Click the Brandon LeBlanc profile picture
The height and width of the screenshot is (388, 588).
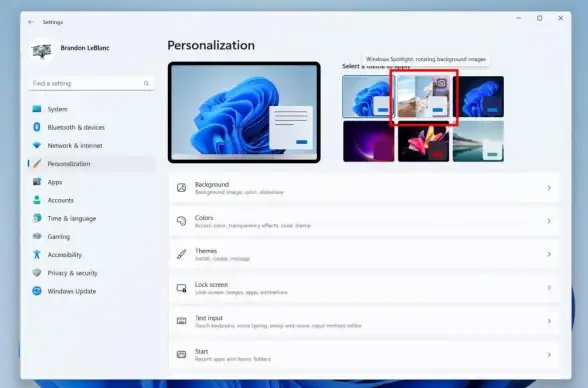point(42,51)
